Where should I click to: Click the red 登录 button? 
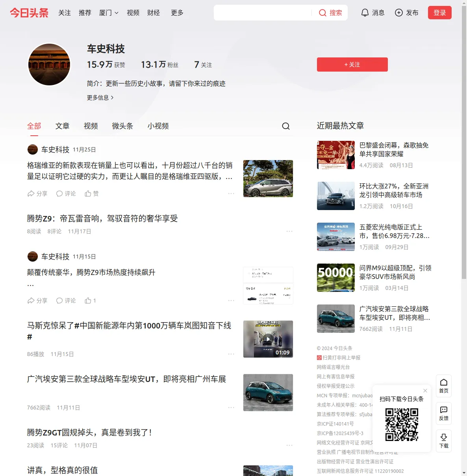click(440, 13)
